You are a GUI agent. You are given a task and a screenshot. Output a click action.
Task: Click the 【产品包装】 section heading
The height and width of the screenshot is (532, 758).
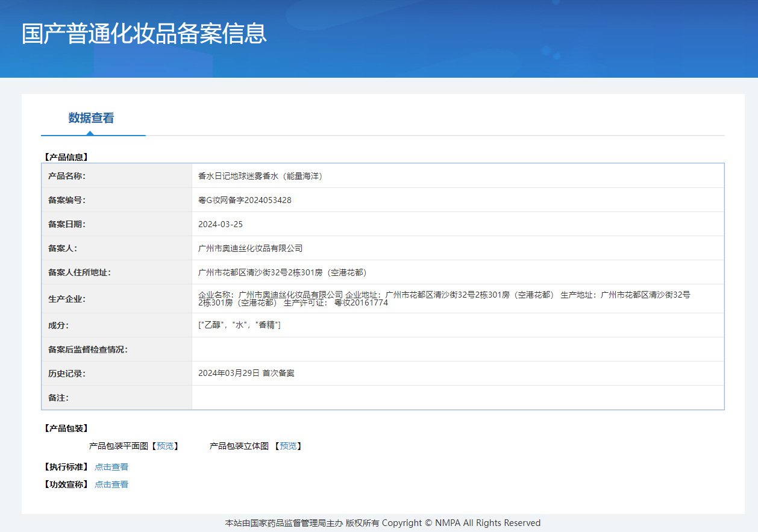point(66,428)
